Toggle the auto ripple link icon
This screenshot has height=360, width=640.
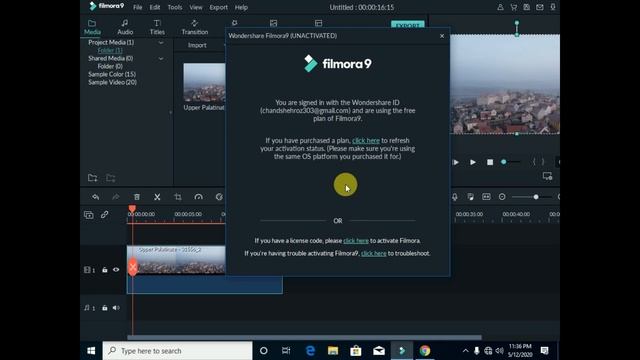point(104,214)
